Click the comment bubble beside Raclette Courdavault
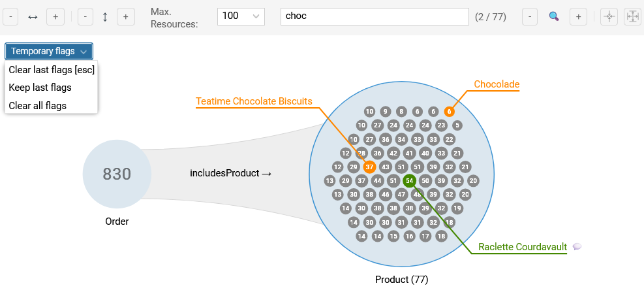 [x=577, y=247]
